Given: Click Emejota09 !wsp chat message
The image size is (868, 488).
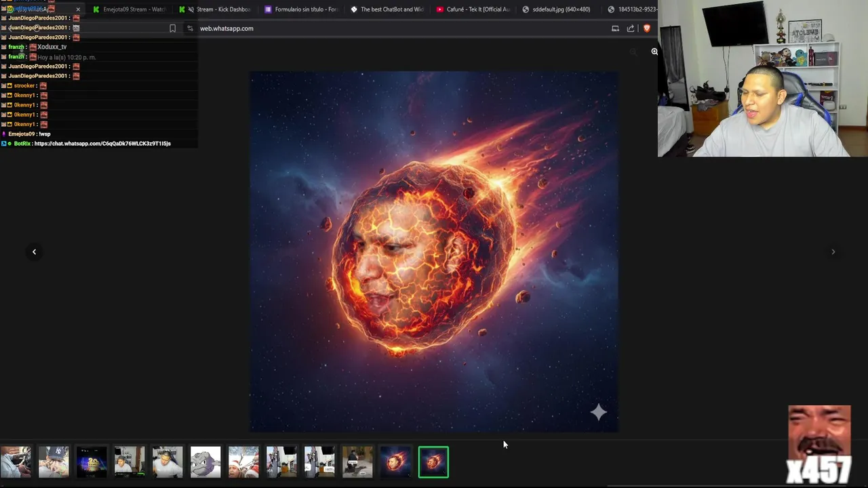Looking at the screenshot, I should [29, 134].
